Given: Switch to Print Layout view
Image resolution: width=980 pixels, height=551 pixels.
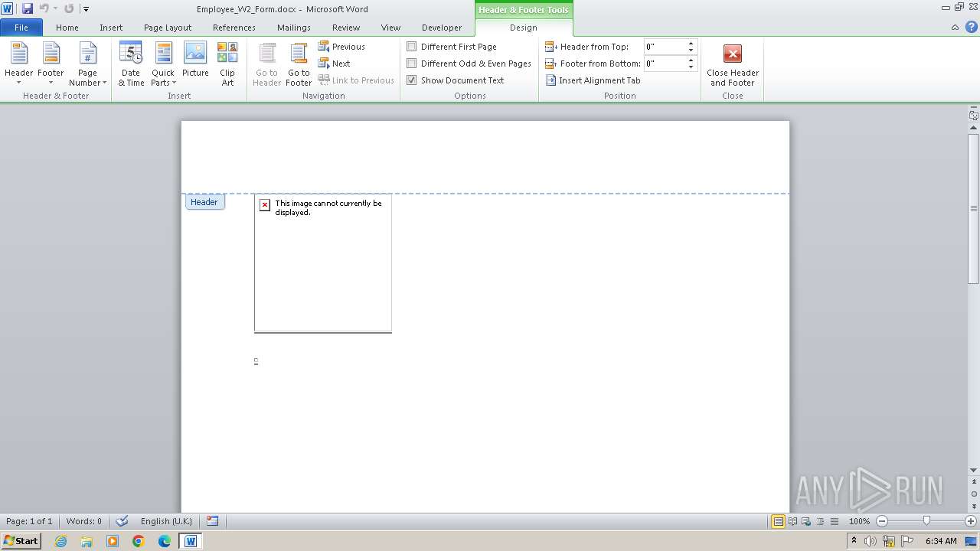Looking at the screenshot, I should click(778, 521).
